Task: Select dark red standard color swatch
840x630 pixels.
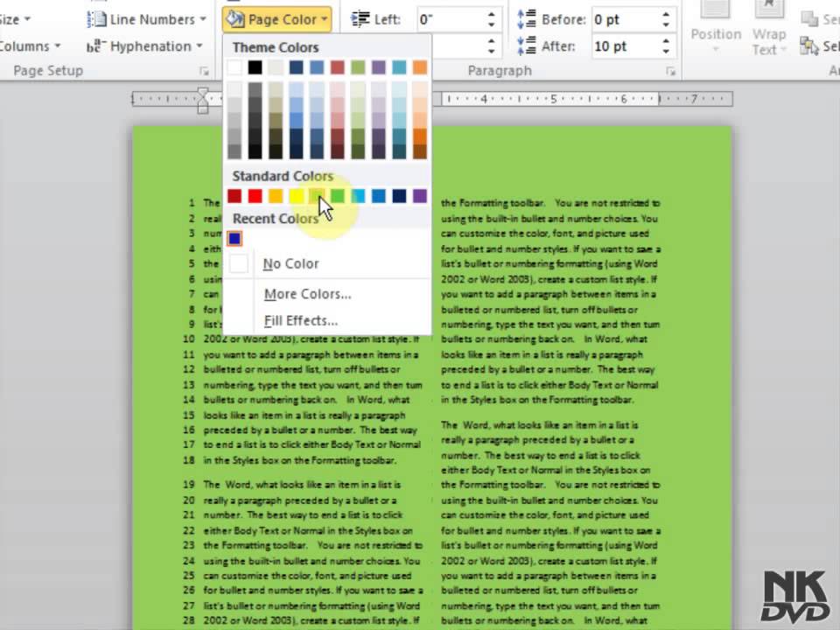Action: pyautogui.click(x=234, y=196)
